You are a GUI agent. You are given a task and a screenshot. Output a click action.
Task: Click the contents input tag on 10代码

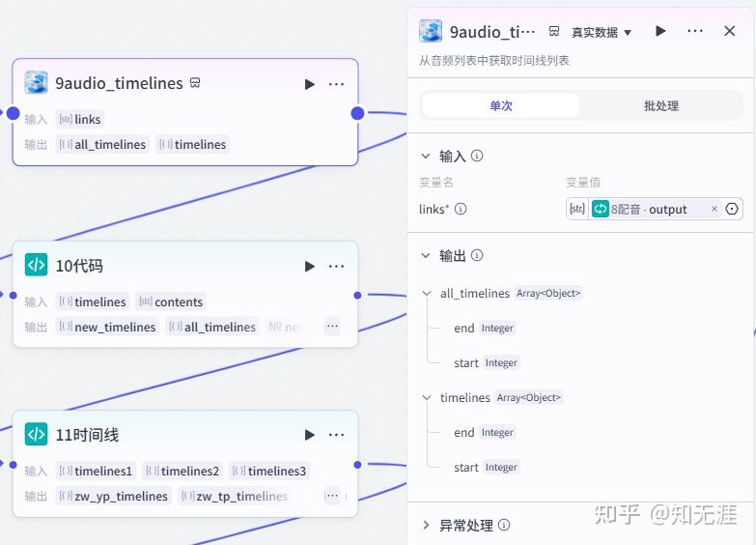(x=171, y=301)
